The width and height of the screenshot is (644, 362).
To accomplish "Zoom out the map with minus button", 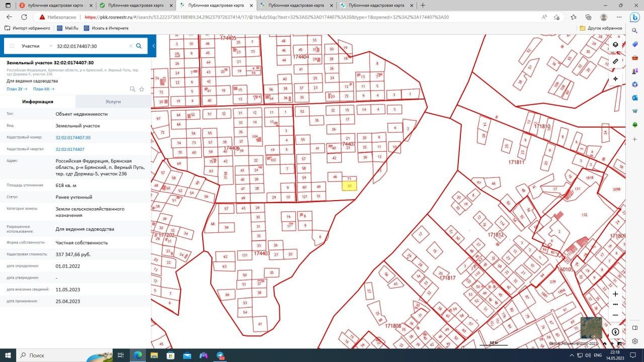I will [x=615, y=315].
